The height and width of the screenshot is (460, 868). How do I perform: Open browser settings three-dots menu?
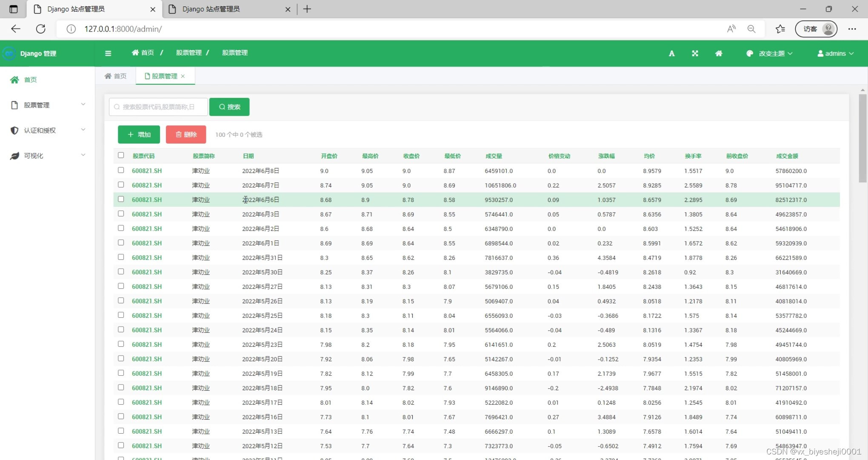pyautogui.click(x=852, y=29)
